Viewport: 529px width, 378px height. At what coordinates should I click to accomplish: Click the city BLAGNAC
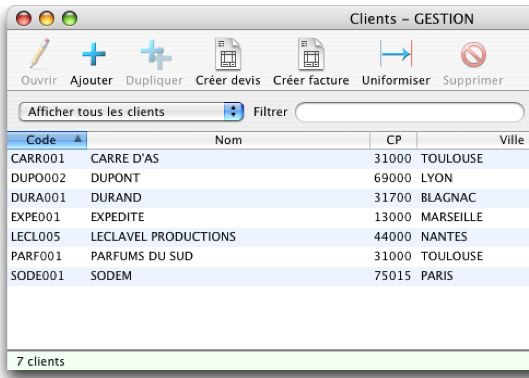point(448,197)
